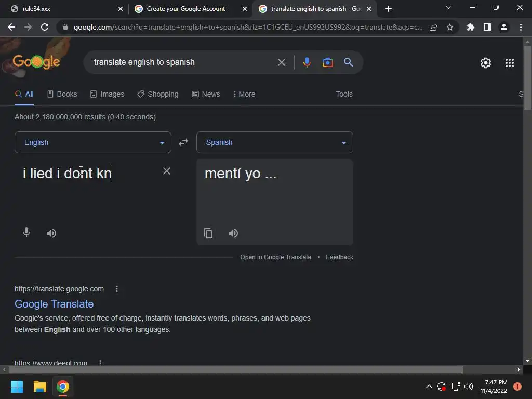
Task: Open the Chrome profile avatar
Action: tap(504, 27)
